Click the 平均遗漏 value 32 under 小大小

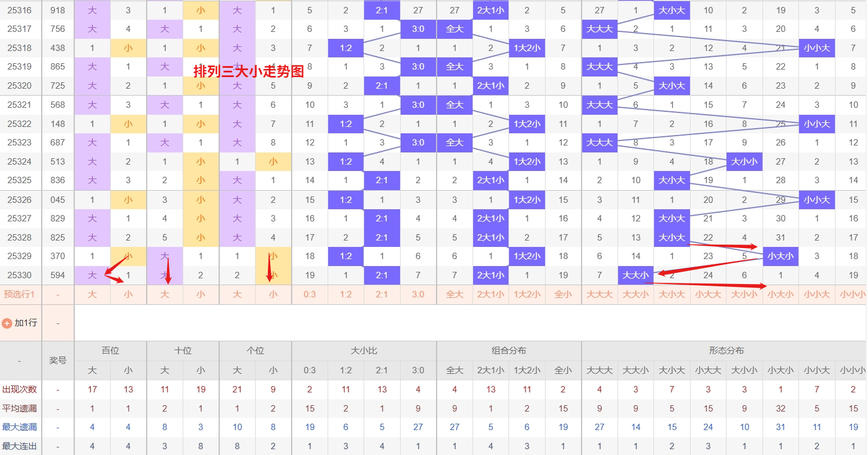(x=780, y=409)
